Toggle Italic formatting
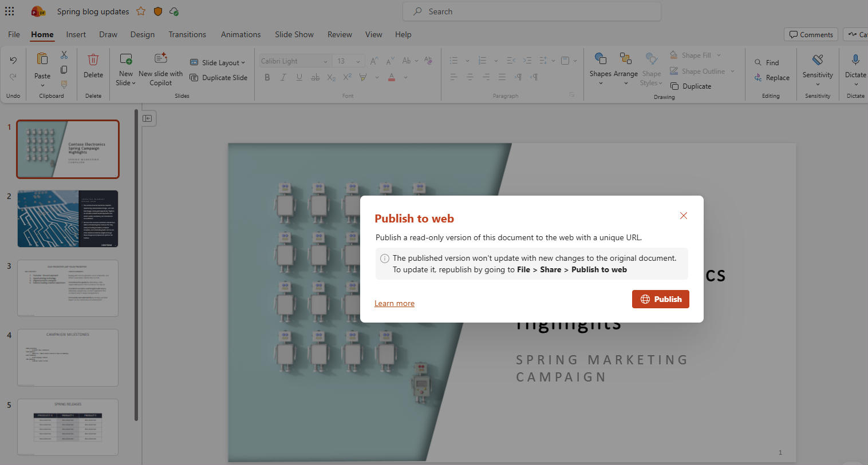This screenshot has height=465, width=868. click(283, 77)
